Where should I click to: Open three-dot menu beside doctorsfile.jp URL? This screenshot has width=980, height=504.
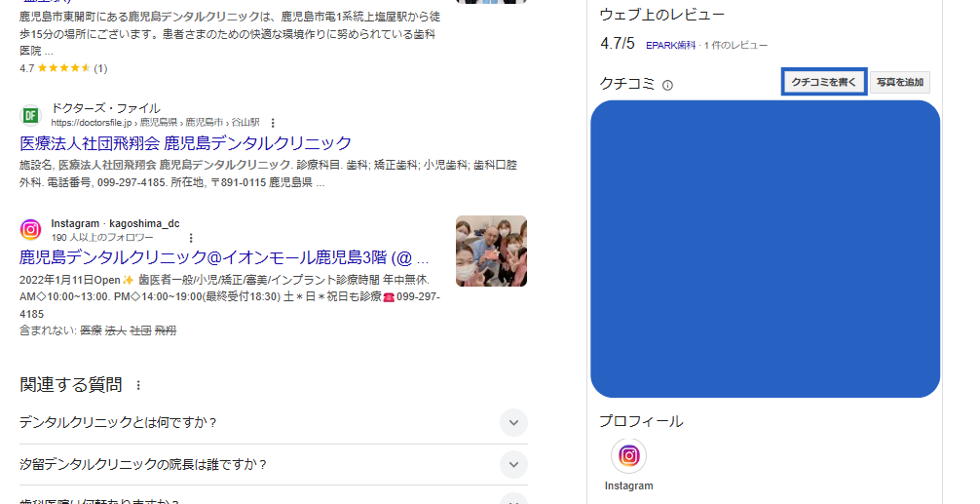(x=273, y=123)
